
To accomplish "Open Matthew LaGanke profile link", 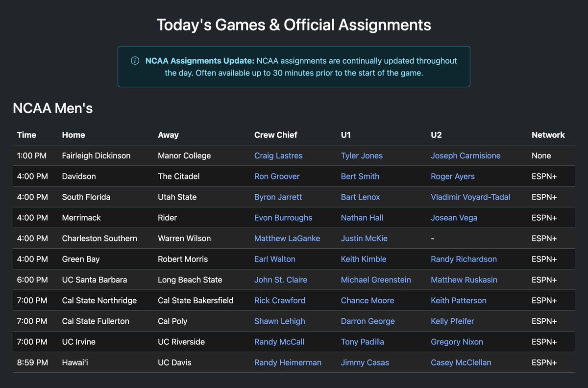I will (x=287, y=238).
